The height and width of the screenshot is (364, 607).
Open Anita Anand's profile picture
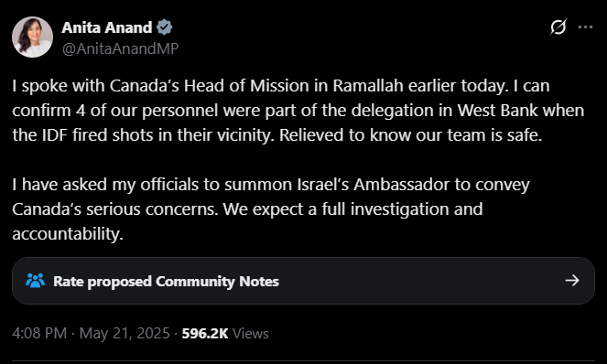(x=33, y=37)
